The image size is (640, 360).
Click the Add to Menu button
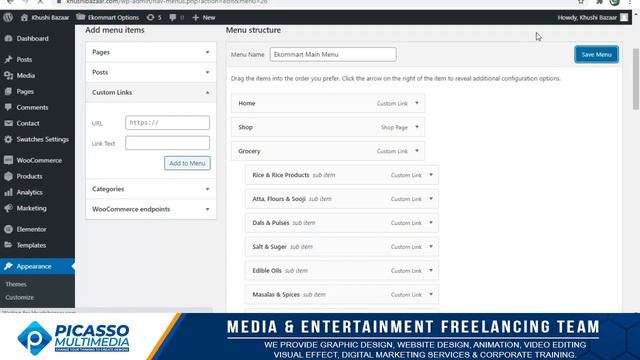[187, 163]
